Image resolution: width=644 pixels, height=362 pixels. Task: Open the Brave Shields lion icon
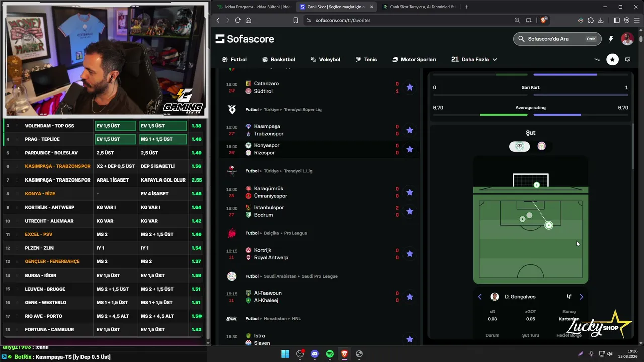pyautogui.click(x=544, y=20)
